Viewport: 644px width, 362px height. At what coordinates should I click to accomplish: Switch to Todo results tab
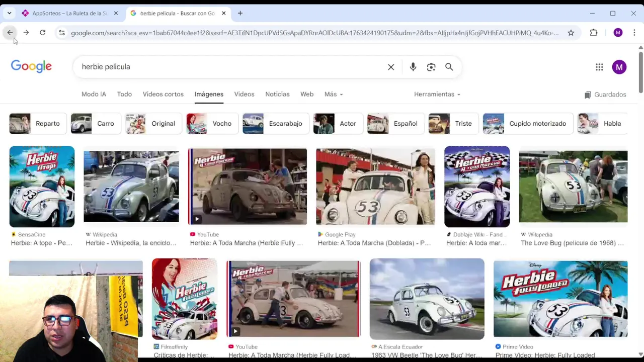(124, 94)
